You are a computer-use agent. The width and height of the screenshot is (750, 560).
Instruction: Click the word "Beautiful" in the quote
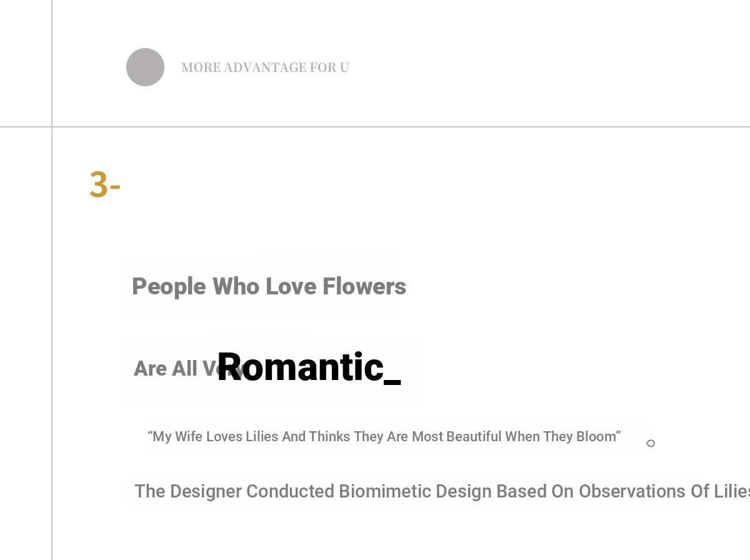click(474, 436)
